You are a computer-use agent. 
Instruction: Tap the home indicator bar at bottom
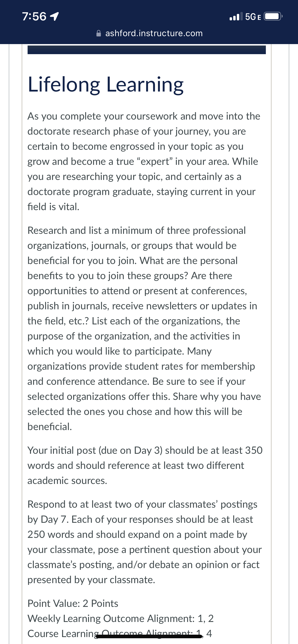click(x=149, y=636)
